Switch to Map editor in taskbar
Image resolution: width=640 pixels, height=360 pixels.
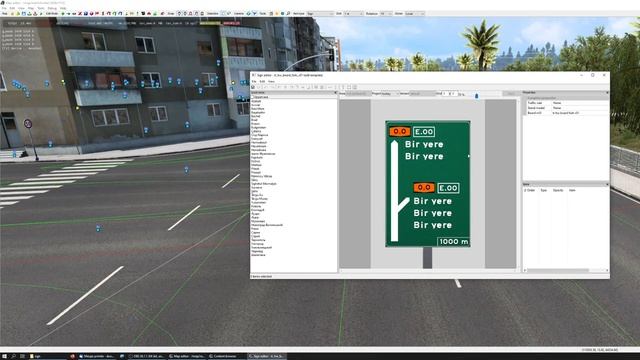187,356
